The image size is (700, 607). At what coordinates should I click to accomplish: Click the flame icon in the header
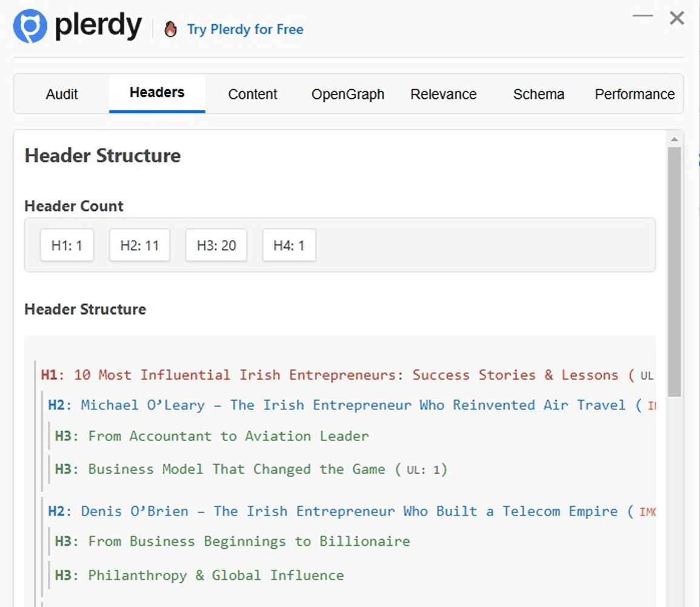click(170, 28)
